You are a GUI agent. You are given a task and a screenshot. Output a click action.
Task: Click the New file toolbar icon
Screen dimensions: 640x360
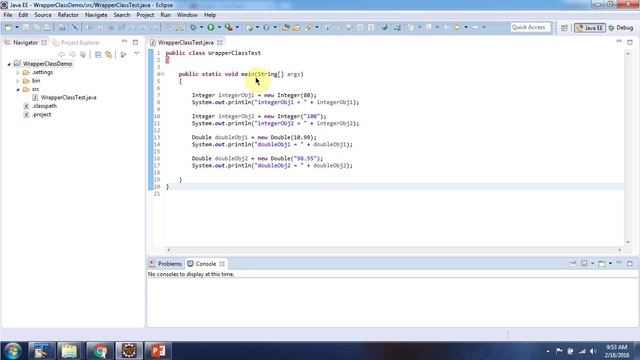(8, 27)
